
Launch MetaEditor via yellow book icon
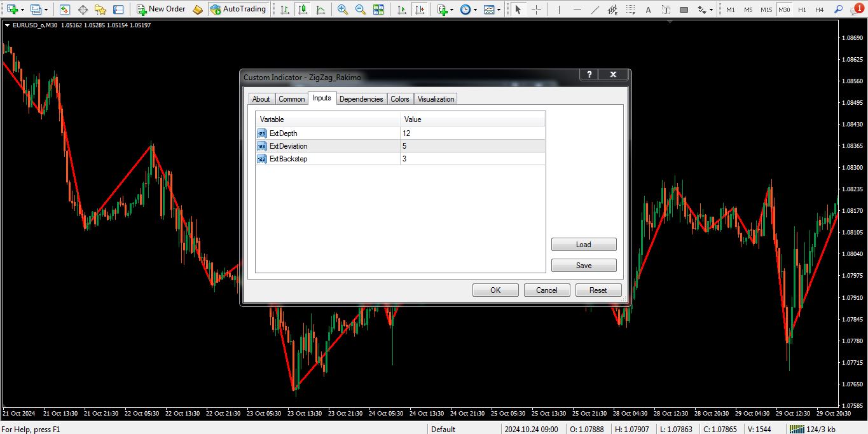tap(198, 10)
